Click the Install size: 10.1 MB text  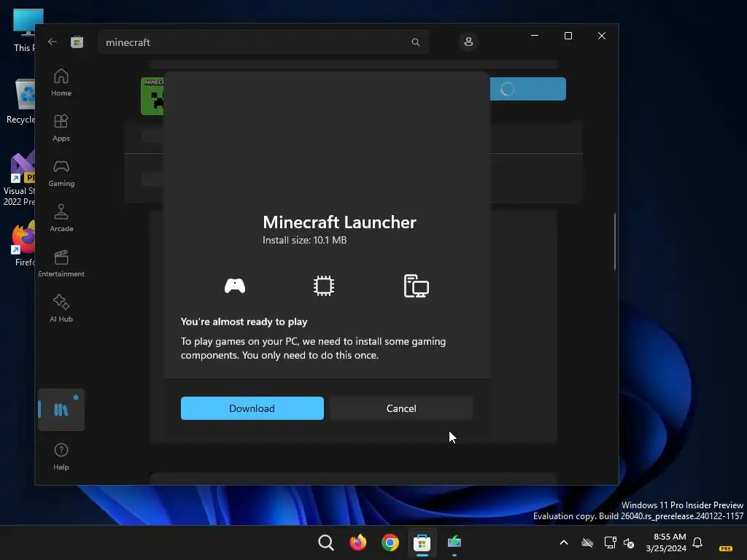click(x=304, y=240)
